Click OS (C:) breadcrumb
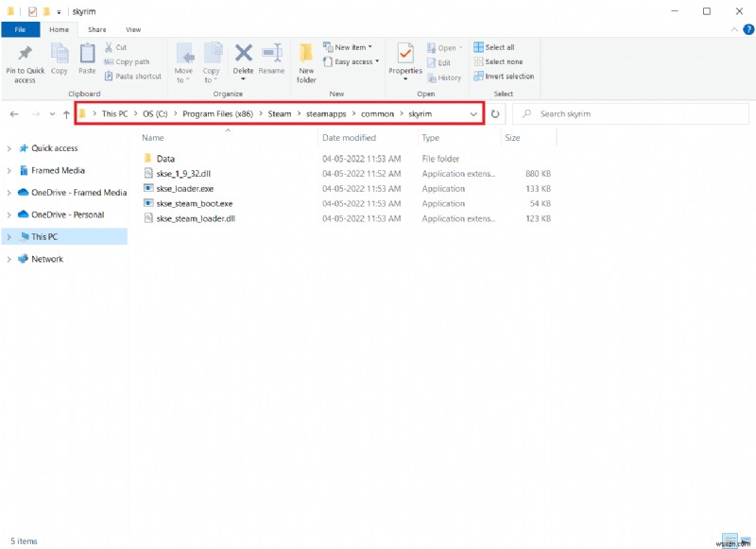 tap(155, 114)
